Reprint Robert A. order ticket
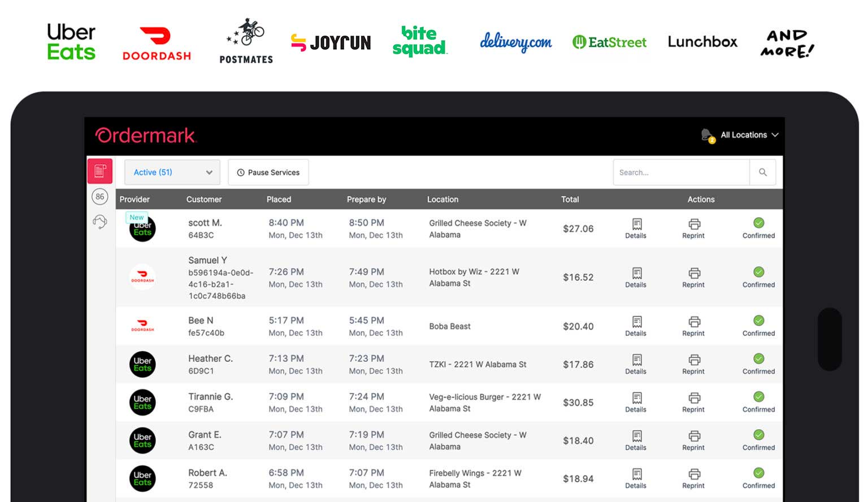The image size is (868, 502). [x=694, y=478]
